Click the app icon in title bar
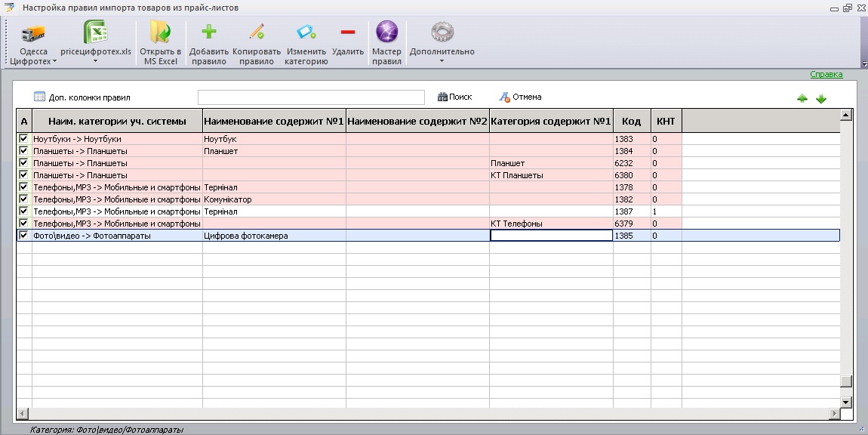Screen dimensions: 868x435 click(x=9, y=8)
